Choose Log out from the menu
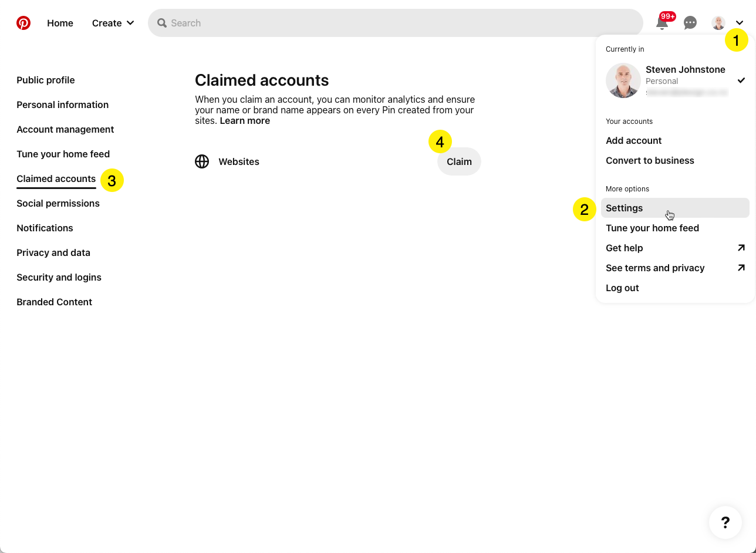This screenshot has height=553, width=756. click(x=622, y=288)
